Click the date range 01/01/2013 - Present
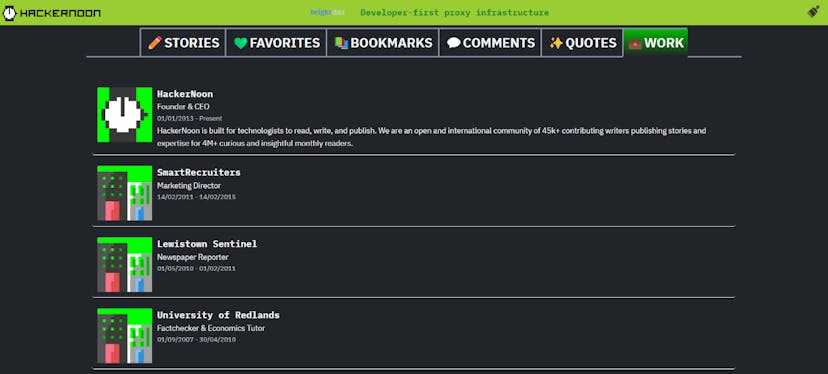 point(189,118)
